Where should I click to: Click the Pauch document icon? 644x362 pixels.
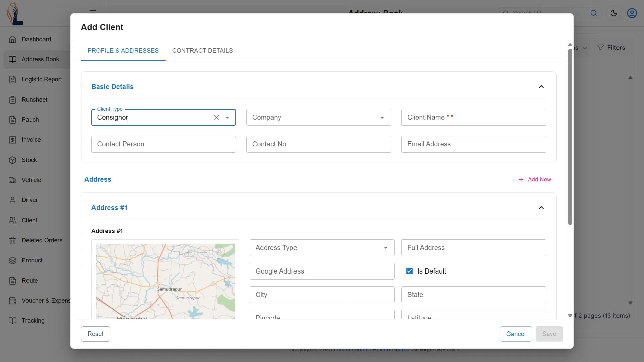[x=12, y=120]
